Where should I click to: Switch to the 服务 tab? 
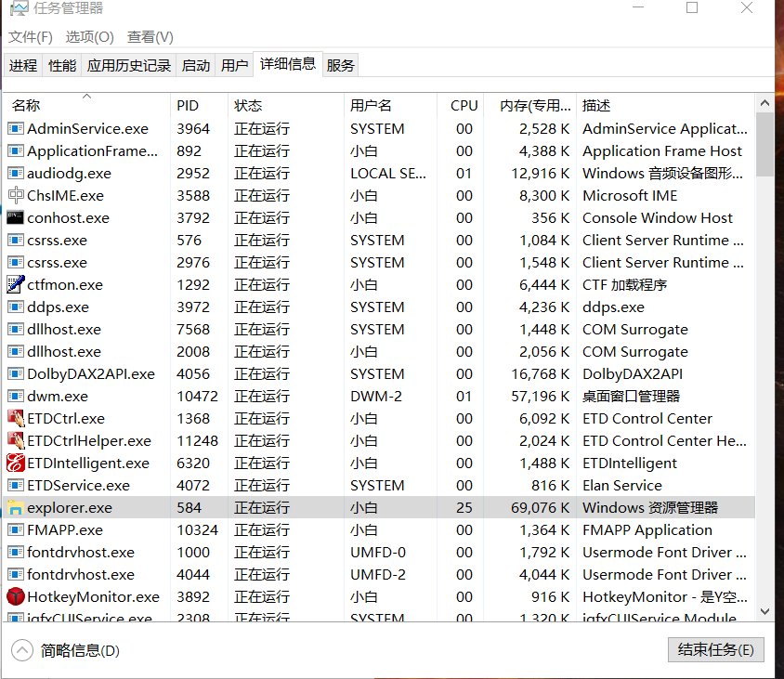click(341, 66)
